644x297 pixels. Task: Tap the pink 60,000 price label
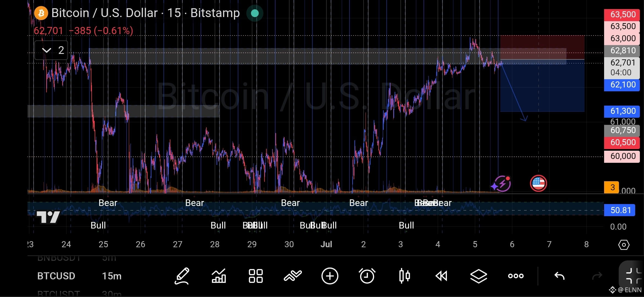tap(622, 156)
